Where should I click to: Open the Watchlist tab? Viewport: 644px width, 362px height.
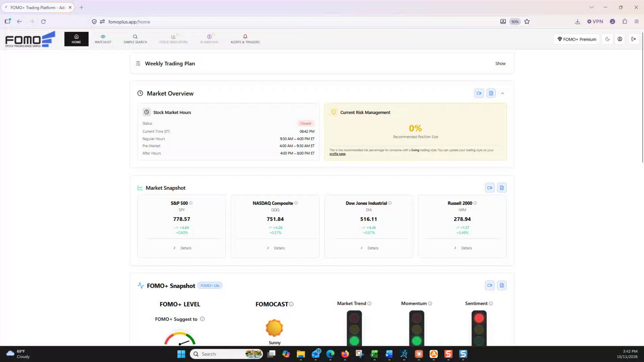point(103,39)
